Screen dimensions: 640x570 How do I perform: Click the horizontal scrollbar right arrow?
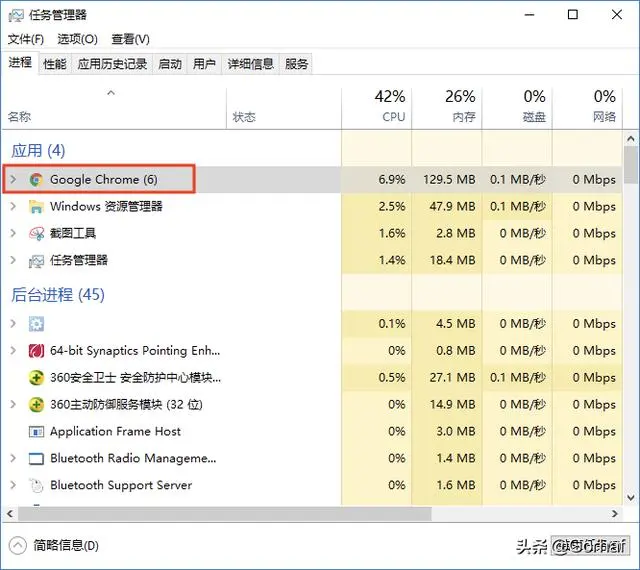(x=615, y=514)
